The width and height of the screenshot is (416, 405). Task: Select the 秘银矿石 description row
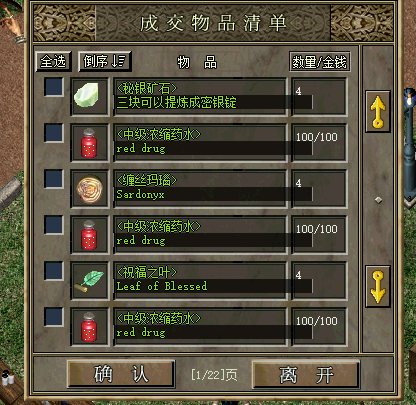click(x=200, y=97)
